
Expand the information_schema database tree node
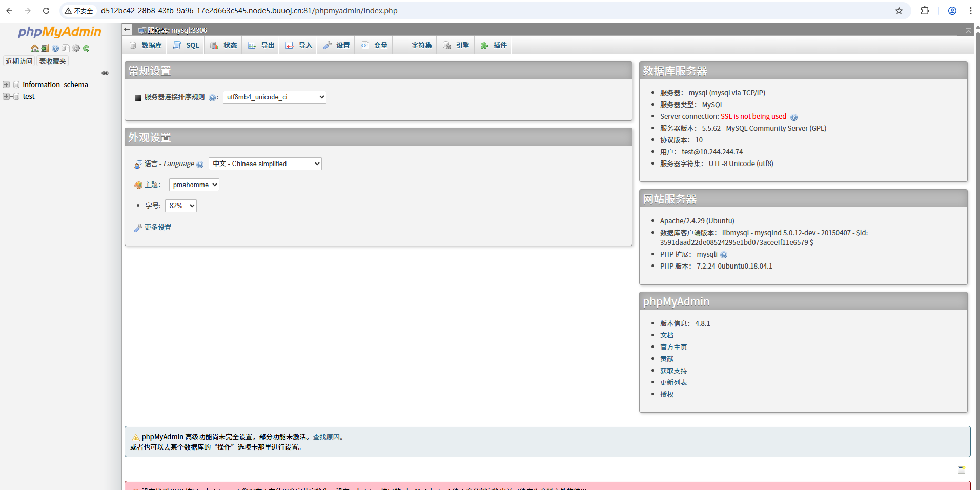(x=6, y=85)
